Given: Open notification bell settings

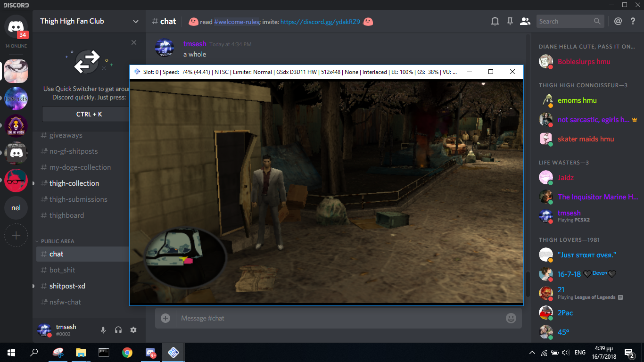Looking at the screenshot, I should pos(495,21).
